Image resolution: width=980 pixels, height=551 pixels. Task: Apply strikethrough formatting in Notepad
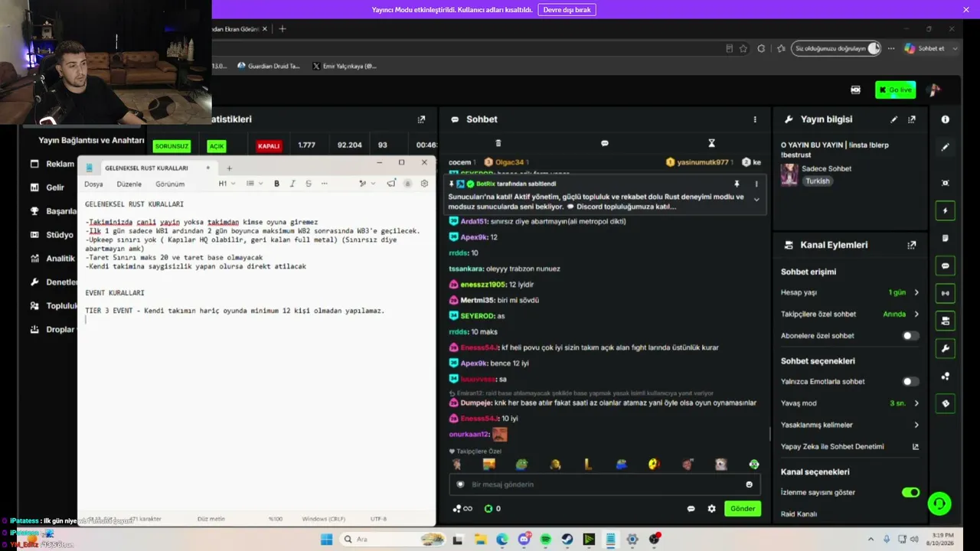pos(309,184)
